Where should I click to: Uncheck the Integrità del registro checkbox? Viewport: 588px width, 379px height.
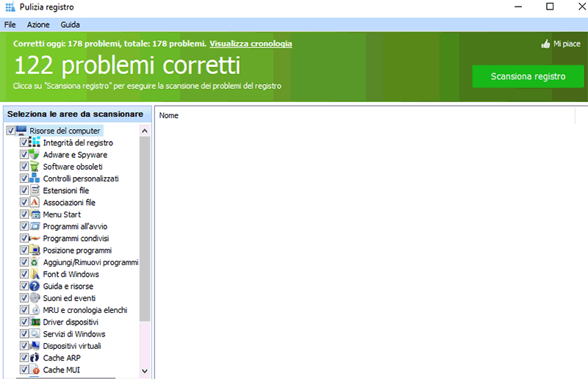coord(24,142)
